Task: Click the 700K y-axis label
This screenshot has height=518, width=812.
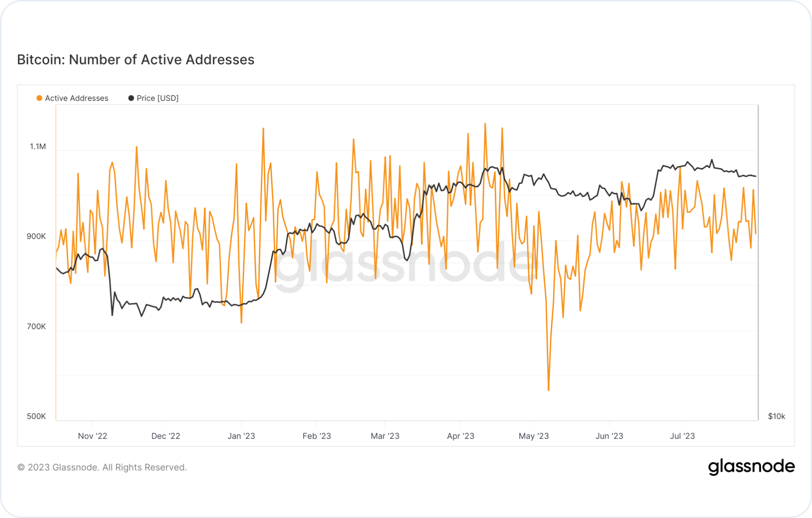Action: pos(36,326)
